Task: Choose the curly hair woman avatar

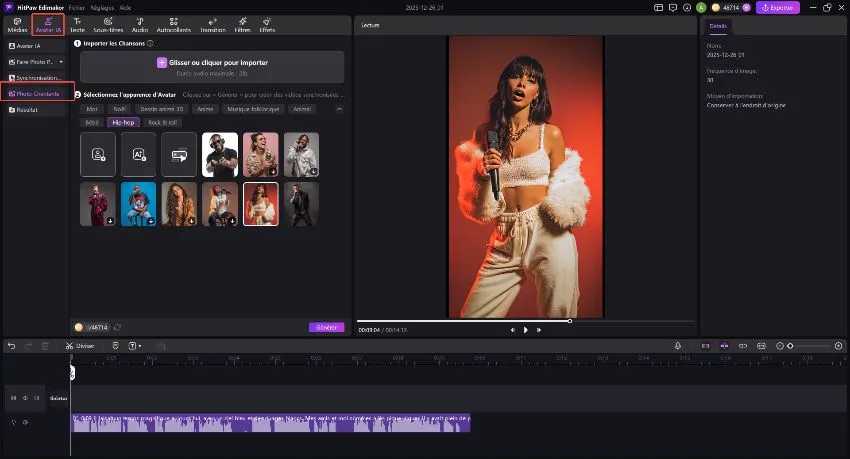Action: coord(179,204)
